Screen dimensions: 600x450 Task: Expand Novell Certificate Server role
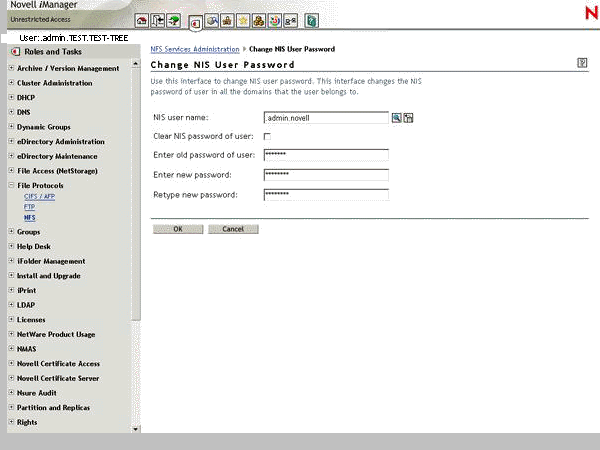[x=11, y=378]
